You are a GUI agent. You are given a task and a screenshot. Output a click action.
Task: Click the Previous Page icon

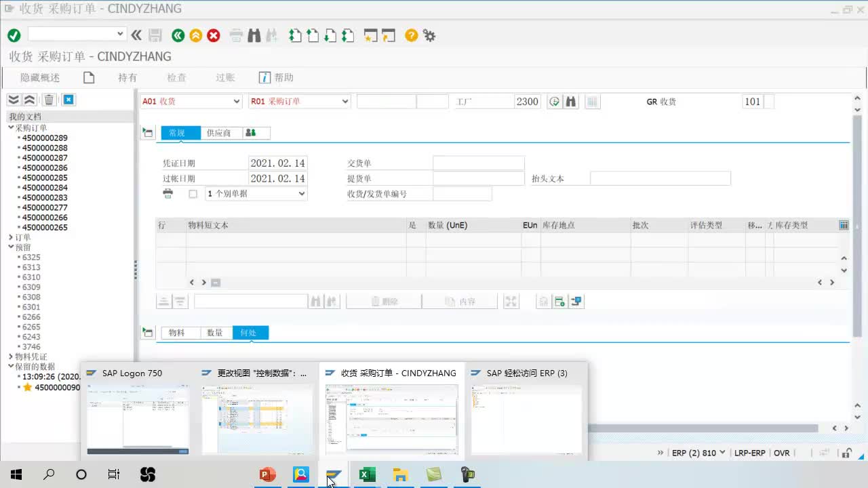(313, 35)
